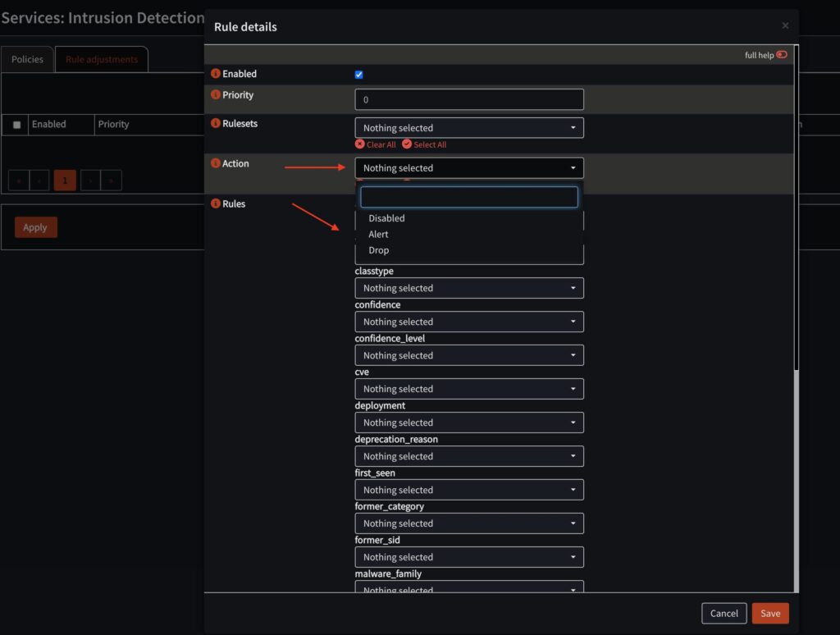Go to page 1 in the pagination
The image size is (840, 635).
[65, 180]
